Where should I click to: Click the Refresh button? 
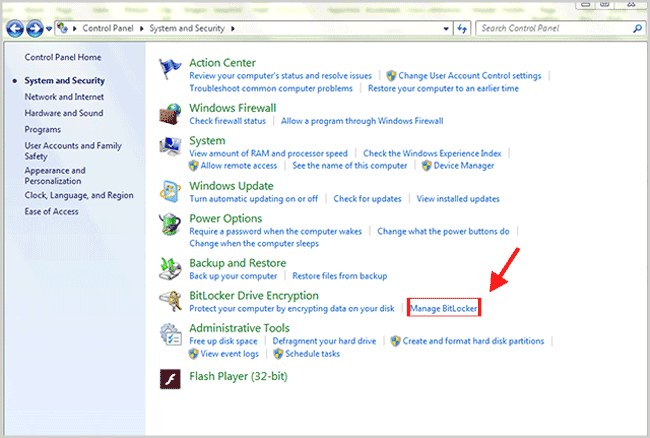coord(462,29)
